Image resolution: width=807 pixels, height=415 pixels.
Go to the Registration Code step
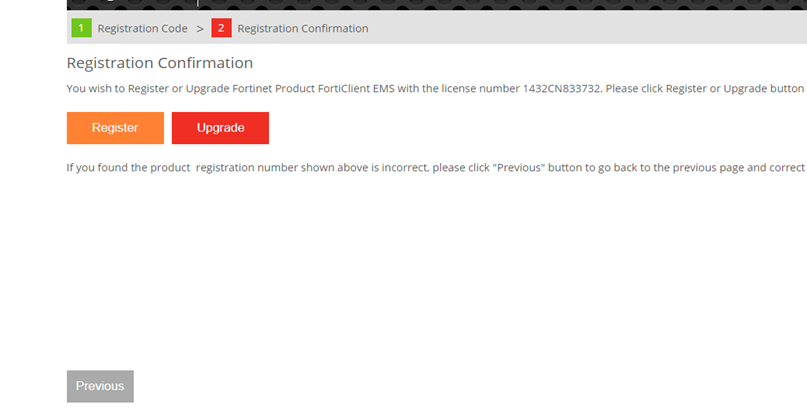(142, 29)
